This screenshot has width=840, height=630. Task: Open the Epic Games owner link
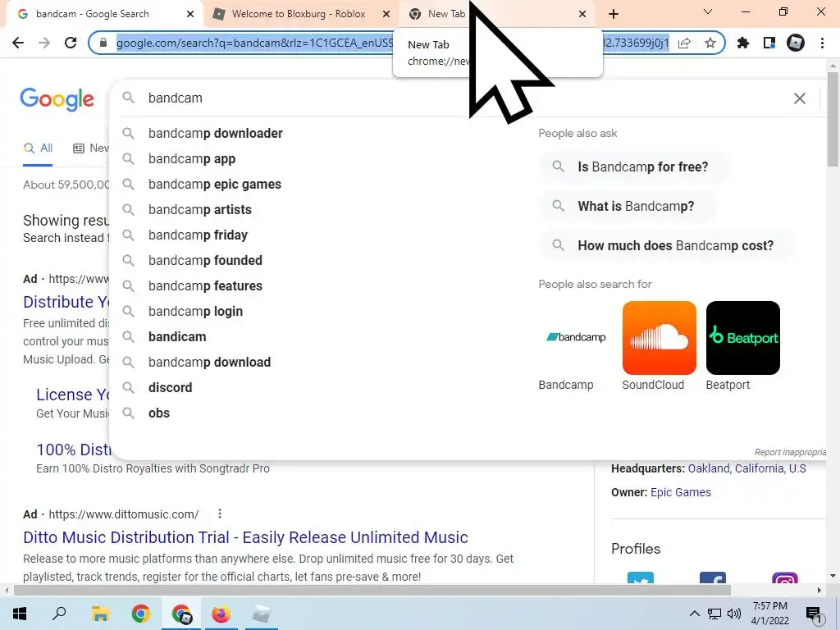[x=681, y=492]
